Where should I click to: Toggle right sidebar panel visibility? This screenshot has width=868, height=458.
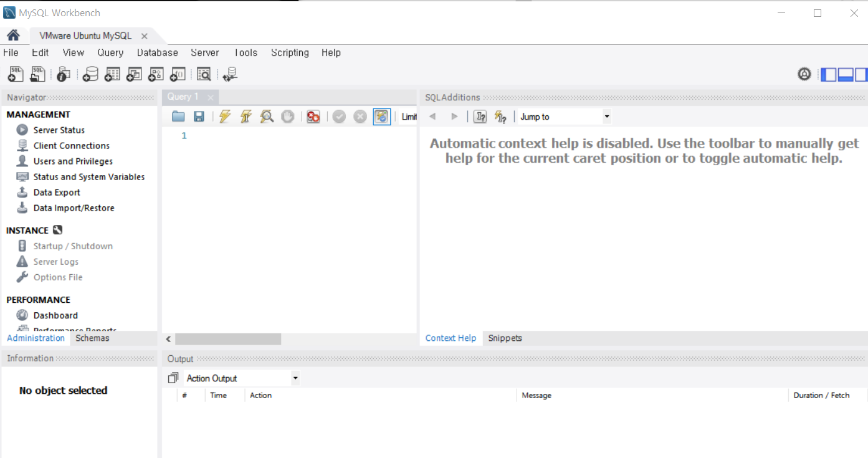(x=861, y=75)
